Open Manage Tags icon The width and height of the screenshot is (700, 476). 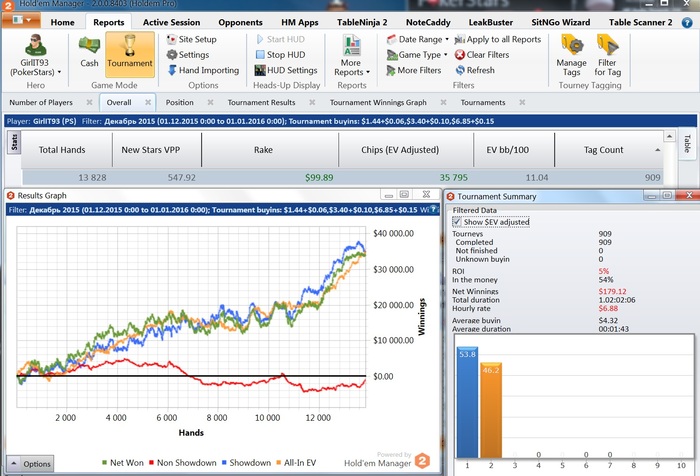(x=572, y=46)
